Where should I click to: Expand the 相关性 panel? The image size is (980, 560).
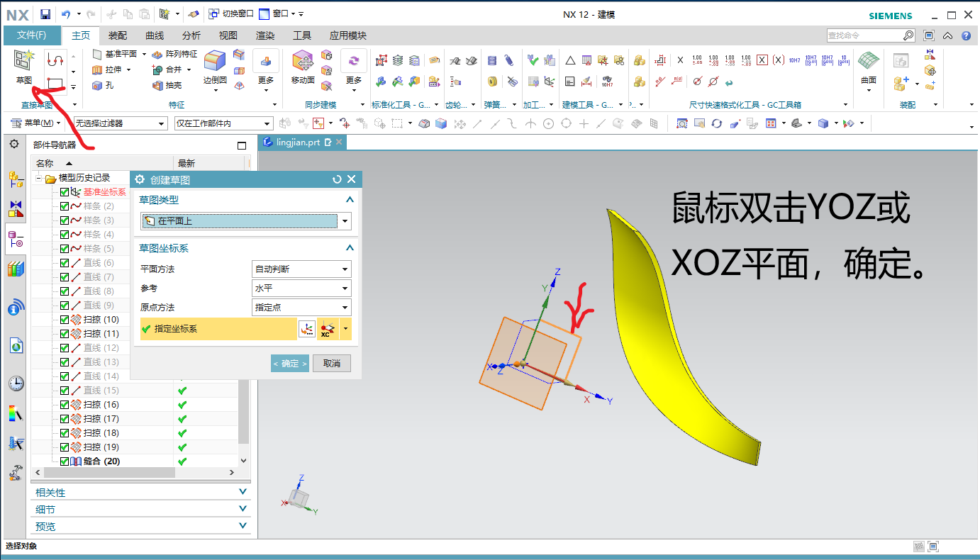[x=141, y=492]
